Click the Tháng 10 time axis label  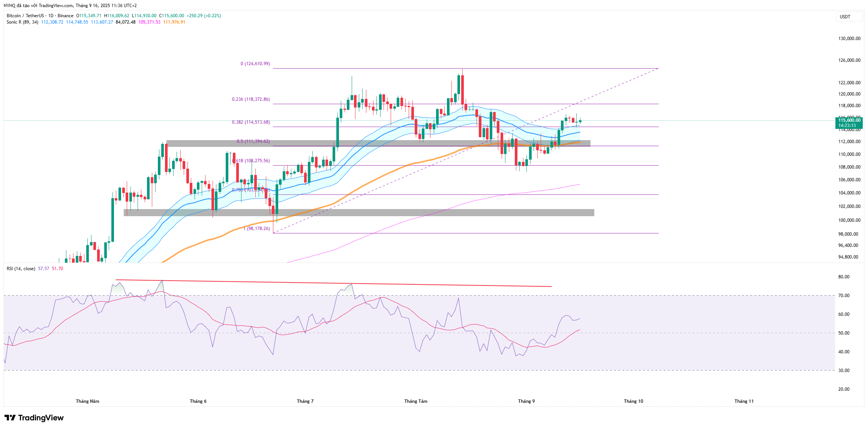click(x=634, y=401)
